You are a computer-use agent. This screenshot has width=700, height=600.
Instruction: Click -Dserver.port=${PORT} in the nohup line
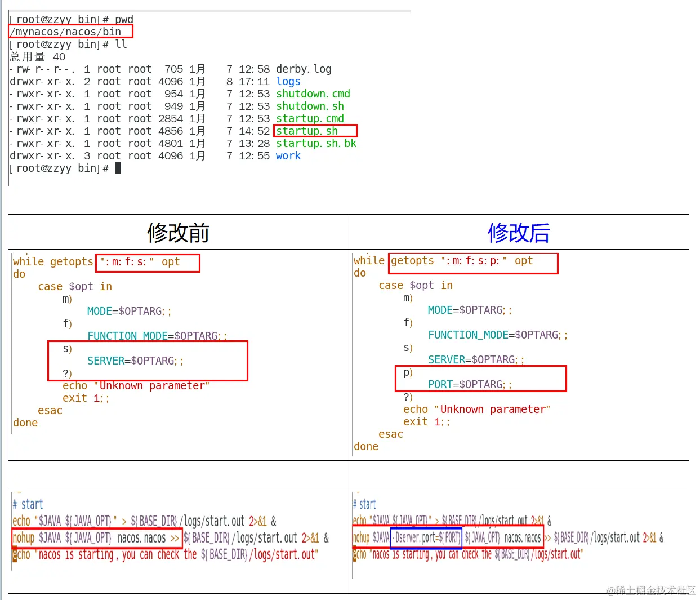click(x=426, y=537)
